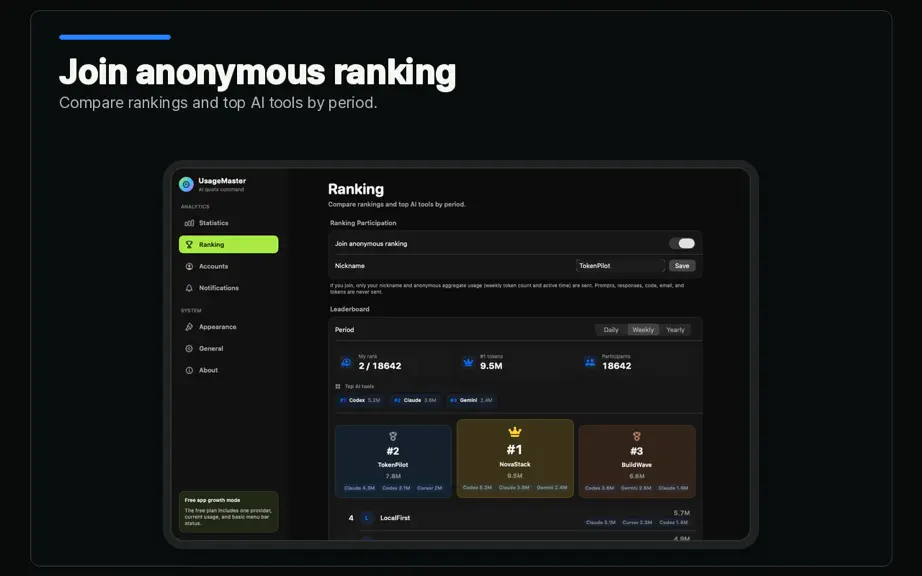Select the Weekly period tab
Screen dimensions: 922x576
point(643,330)
